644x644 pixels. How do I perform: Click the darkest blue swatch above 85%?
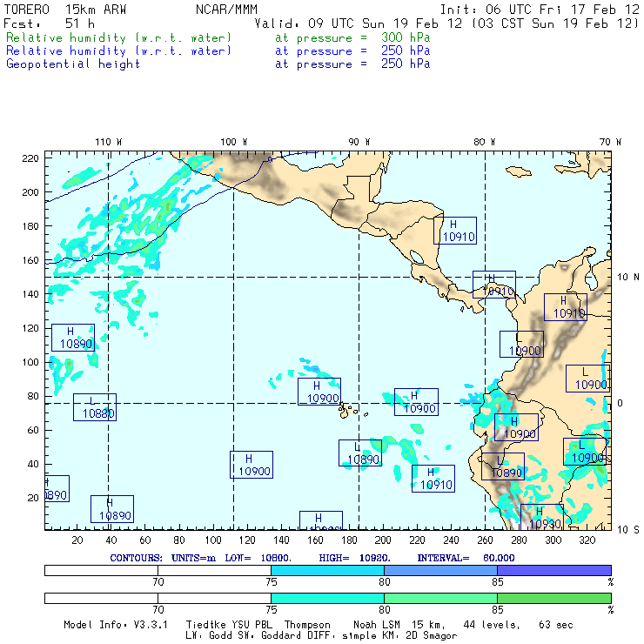click(x=553, y=569)
